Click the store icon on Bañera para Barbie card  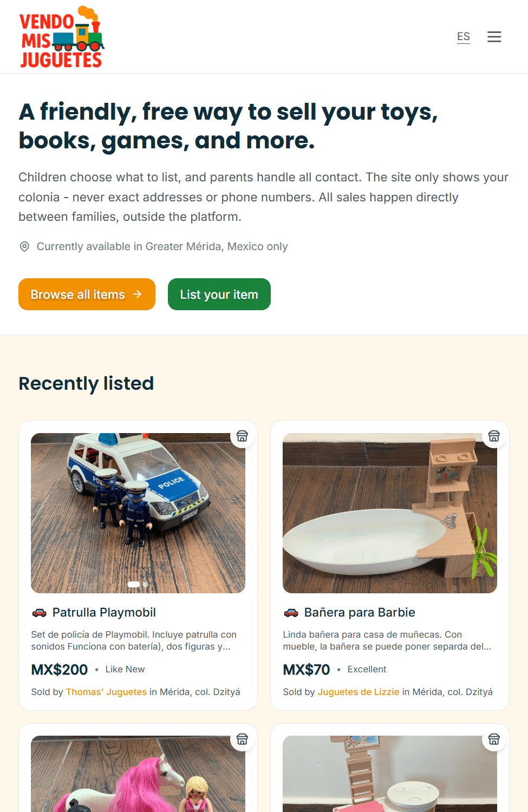(x=494, y=436)
